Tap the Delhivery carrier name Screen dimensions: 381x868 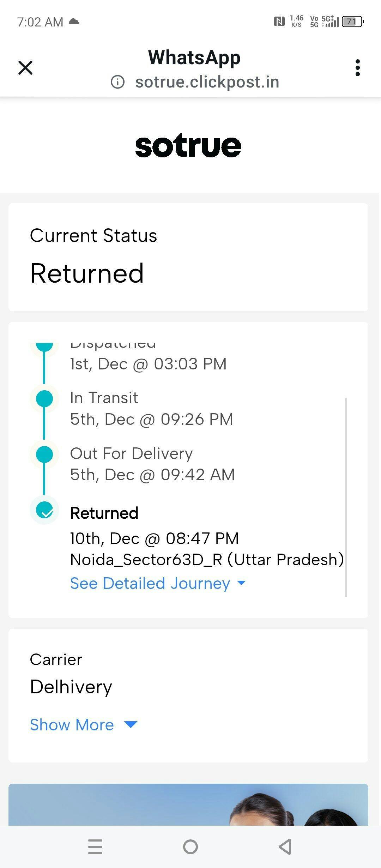[71, 687]
